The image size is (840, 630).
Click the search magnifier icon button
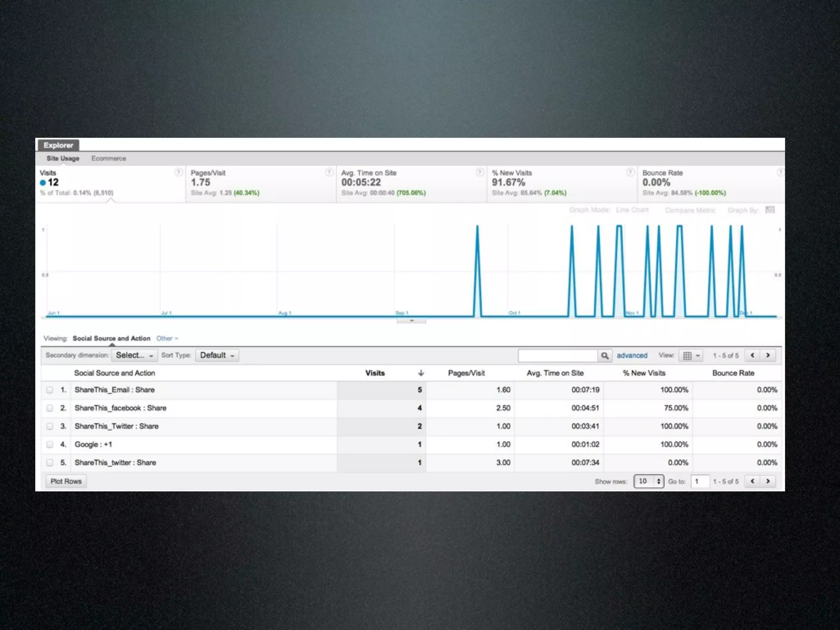[x=605, y=356]
